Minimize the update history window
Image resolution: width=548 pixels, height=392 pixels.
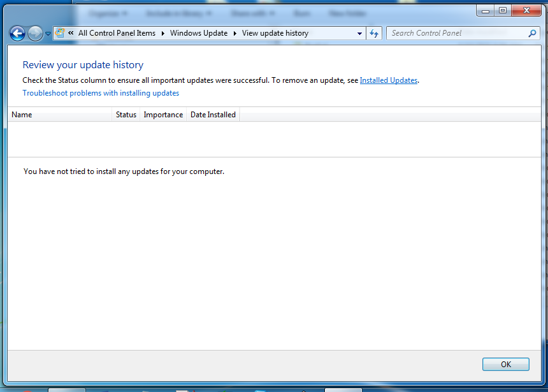486,11
